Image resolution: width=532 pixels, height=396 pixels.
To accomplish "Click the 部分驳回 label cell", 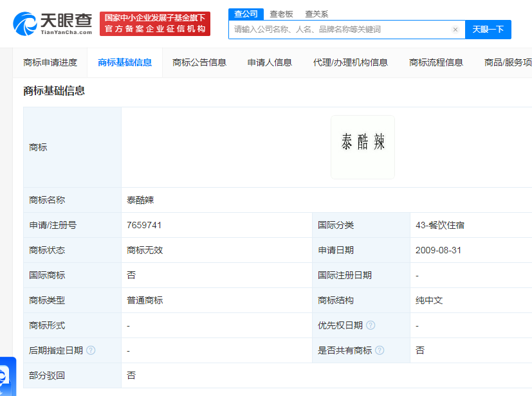I will coord(72,375).
